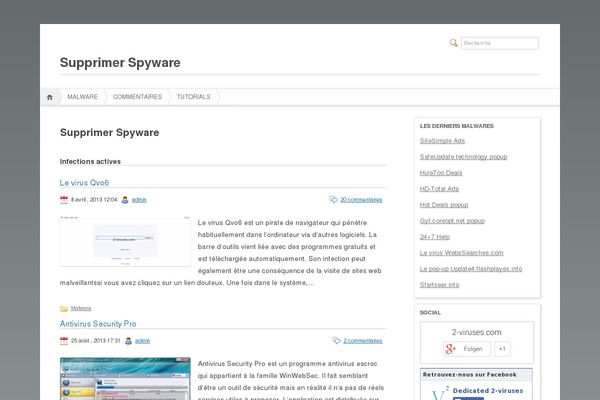Open SafeUpdate technology popup link
Screen dimensions: 600x400
coord(463,157)
